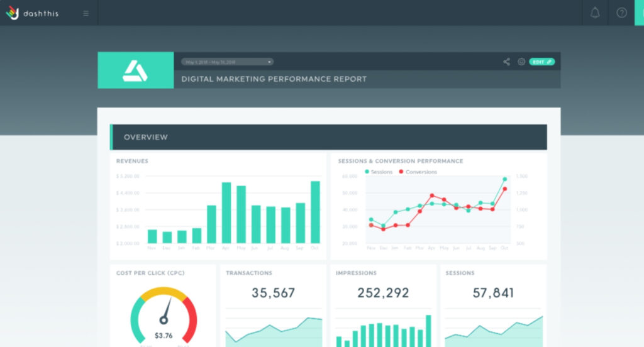Image resolution: width=644 pixels, height=347 pixels.
Task: Open the hamburger menu
Action: click(x=86, y=13)
